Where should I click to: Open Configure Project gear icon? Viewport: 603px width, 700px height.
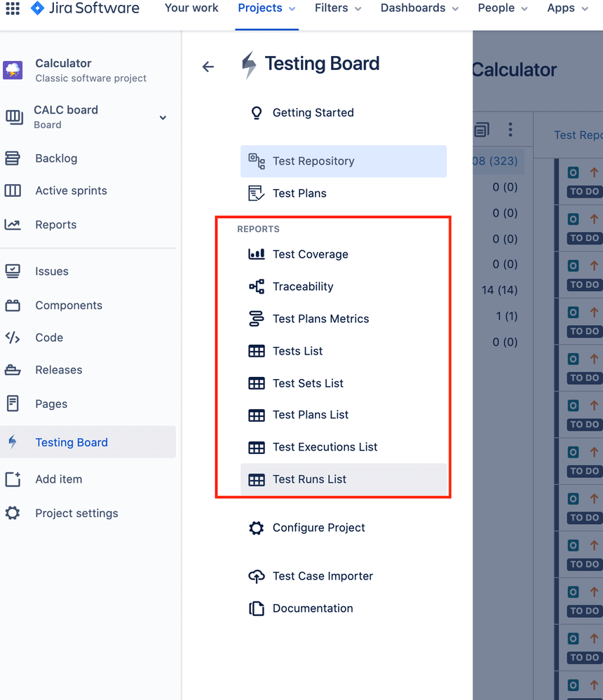click(257, 528)
